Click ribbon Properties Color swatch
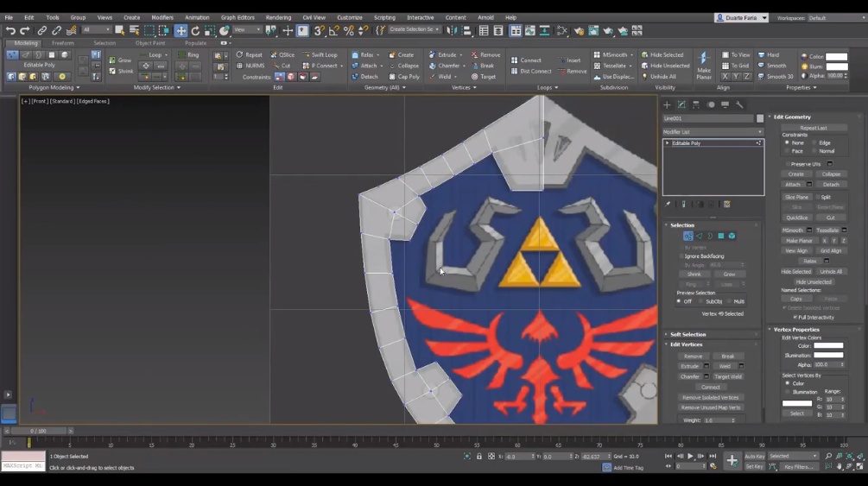The image size is (868, 486). (x=836, y=56)
